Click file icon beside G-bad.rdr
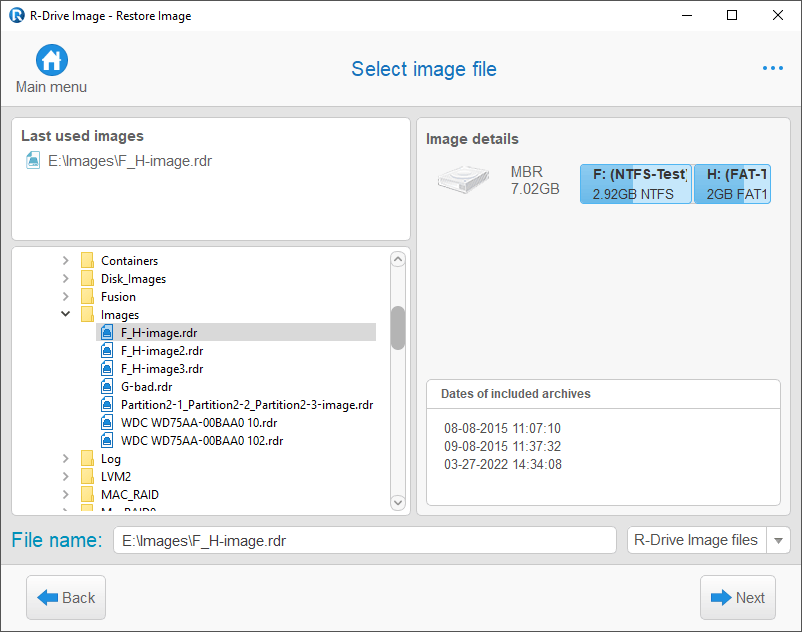This screenshot has width=802, height=632. [107, 386]
